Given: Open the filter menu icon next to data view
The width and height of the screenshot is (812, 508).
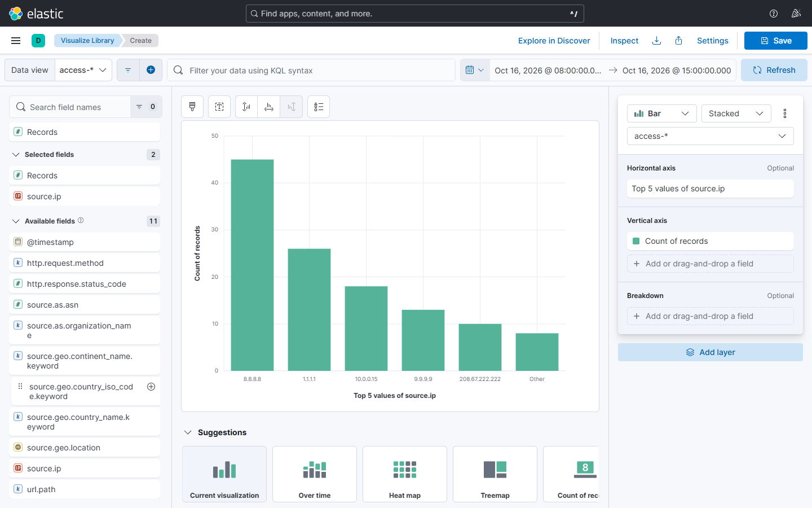Looking at the screenshot, I should tap(128, 70).
